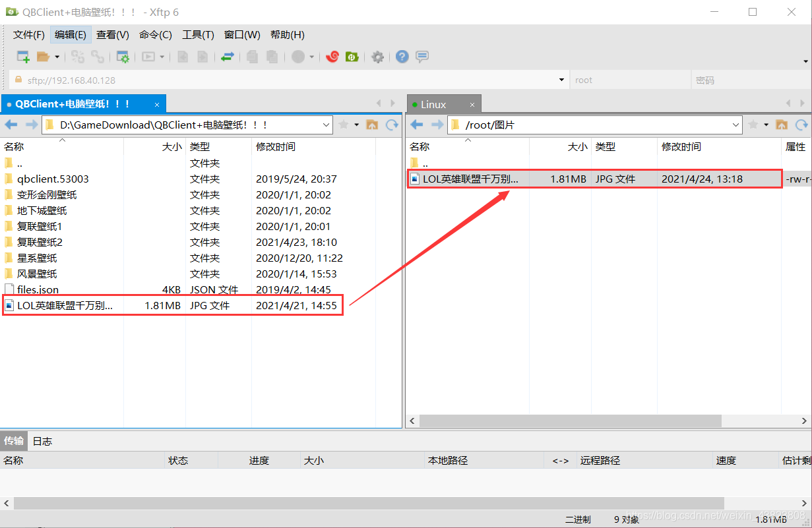The image size is (812, 528).
Task: Close the QBClient+电脑壁纸 tab
Action: point(157,104)
